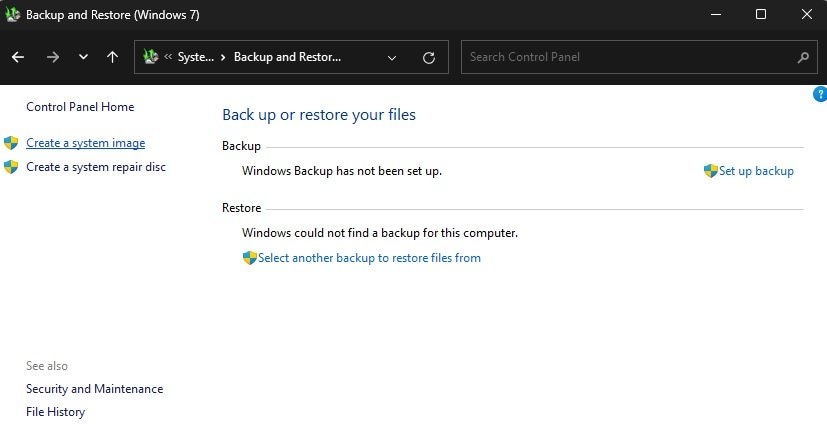
Task: Click Create a system image link
Action: [x=85, y=143]
